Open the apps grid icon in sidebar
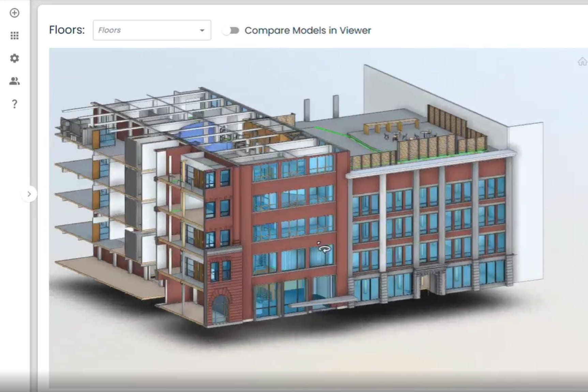This screenshot has width=588, height=392. [14, 36]
